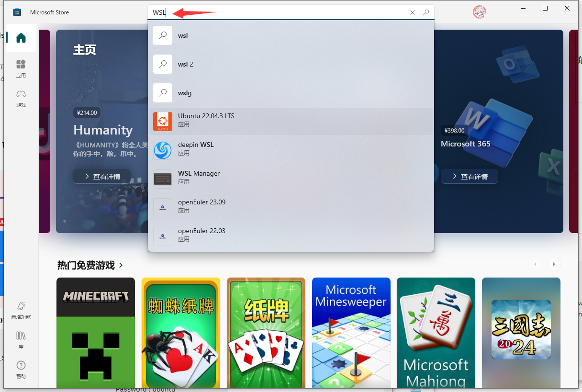Open Ubuntu 22.04.3 LTS app result
582x392 pixels.
point(291,121)
